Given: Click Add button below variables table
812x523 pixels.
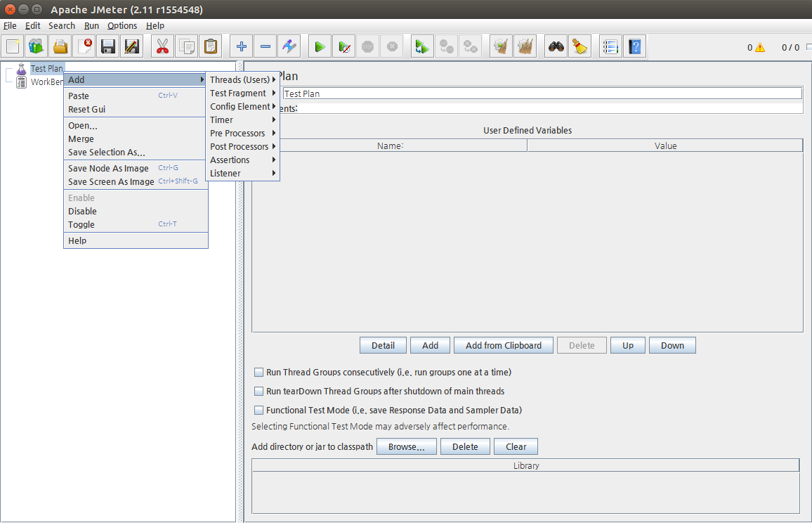Looking at the screenshot, I should coord(430,345).
